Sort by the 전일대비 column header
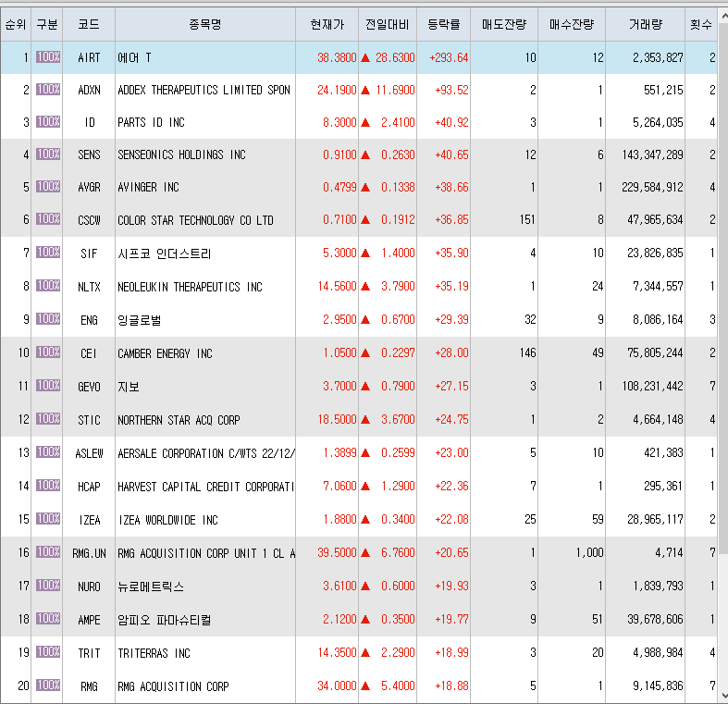The width and height of the screenshot is (728, 704). (388, 24)
